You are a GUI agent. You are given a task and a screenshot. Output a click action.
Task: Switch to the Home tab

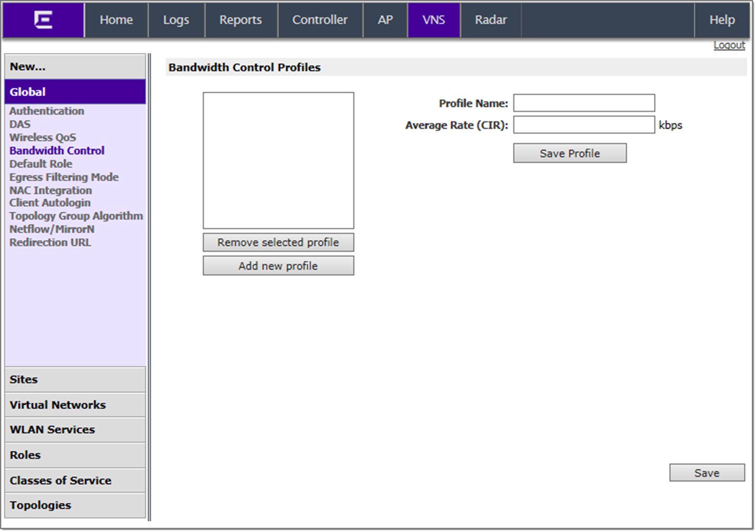(116, 20)
